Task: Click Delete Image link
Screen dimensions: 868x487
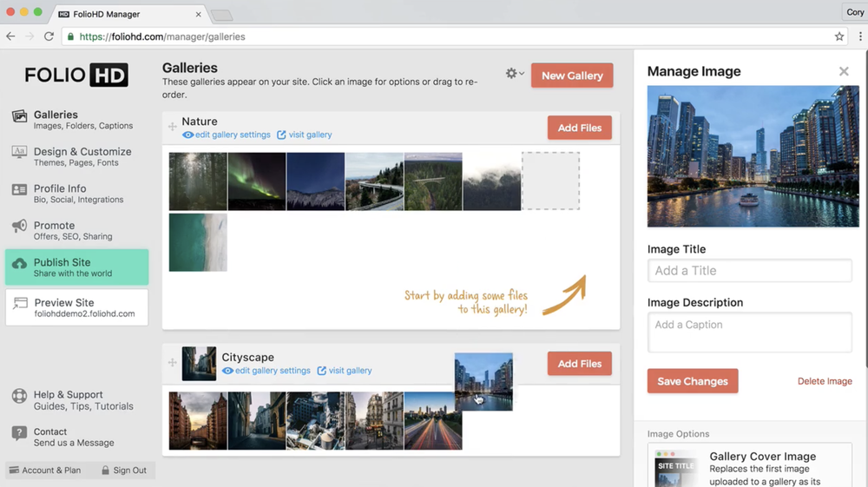Action: 825,381
